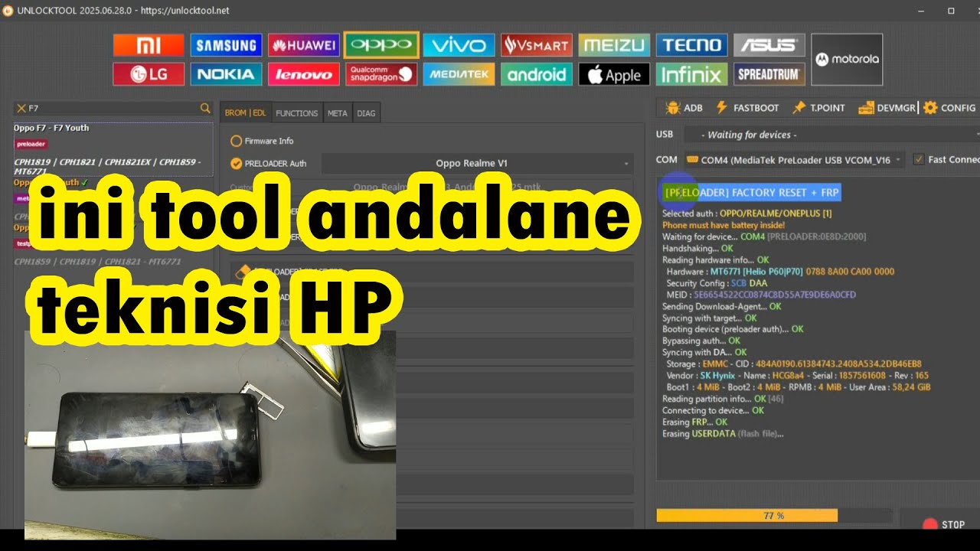Select the Nokia brand logo

pos(226,74)
